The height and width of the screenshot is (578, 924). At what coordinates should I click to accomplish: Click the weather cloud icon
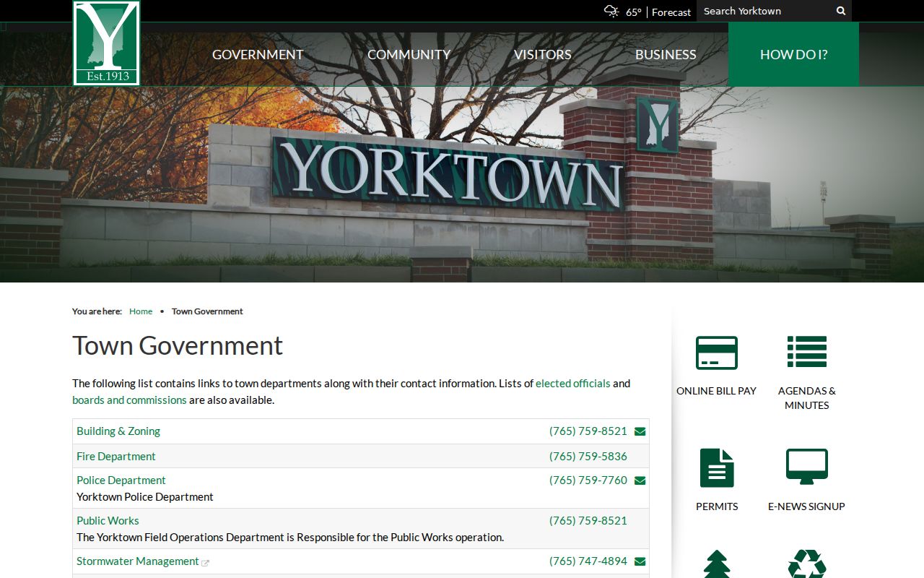(611, 11)
